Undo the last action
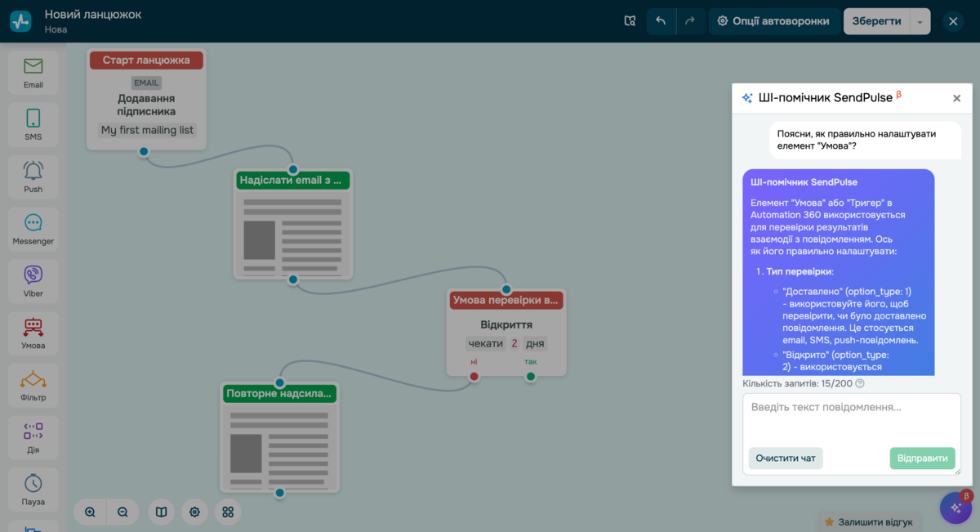The height and width of the screenshot is (532, 980). tap(661, 21)
